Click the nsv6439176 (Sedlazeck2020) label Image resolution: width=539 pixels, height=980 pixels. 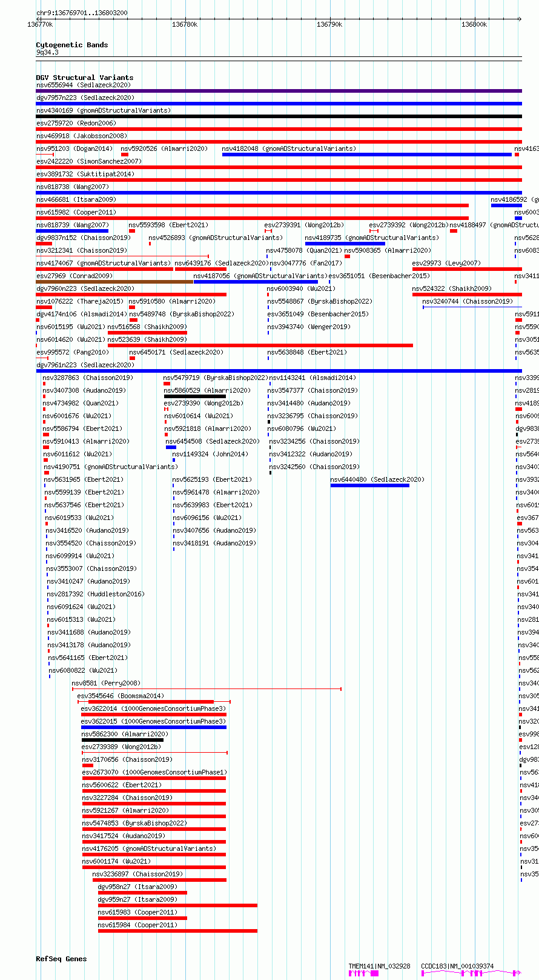point(222,263)
